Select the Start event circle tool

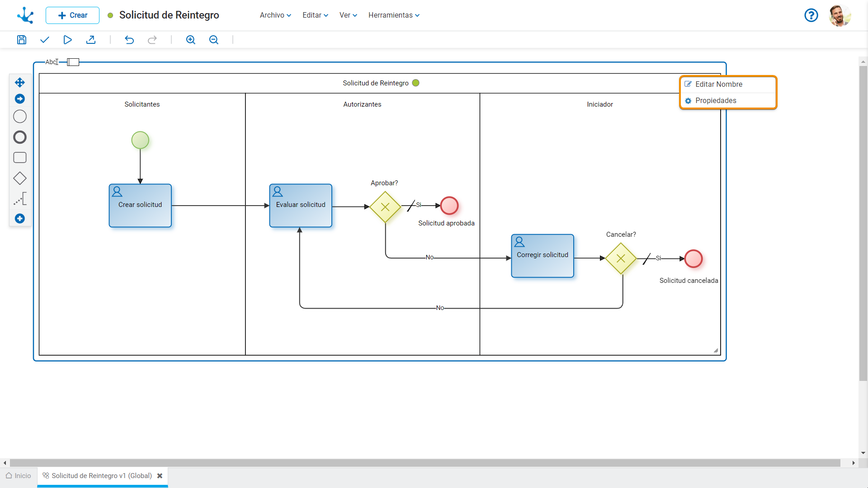20,117
